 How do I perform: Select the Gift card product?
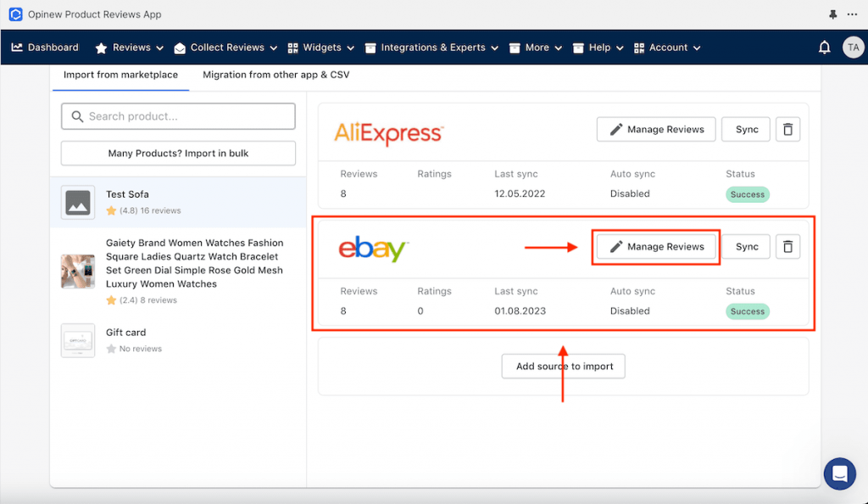[x=178, y=340]
